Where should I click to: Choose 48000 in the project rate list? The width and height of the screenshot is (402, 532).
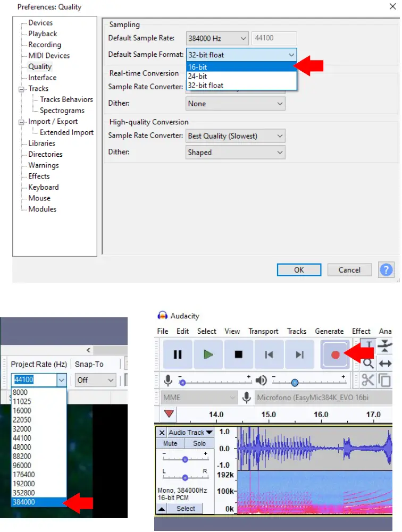coord(39,447)
